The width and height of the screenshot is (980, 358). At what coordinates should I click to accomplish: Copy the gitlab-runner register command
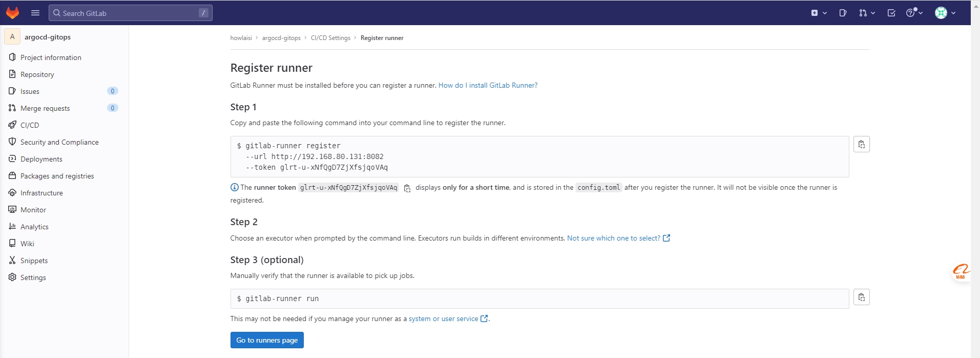pyautogui.click(x=861, y=145)
